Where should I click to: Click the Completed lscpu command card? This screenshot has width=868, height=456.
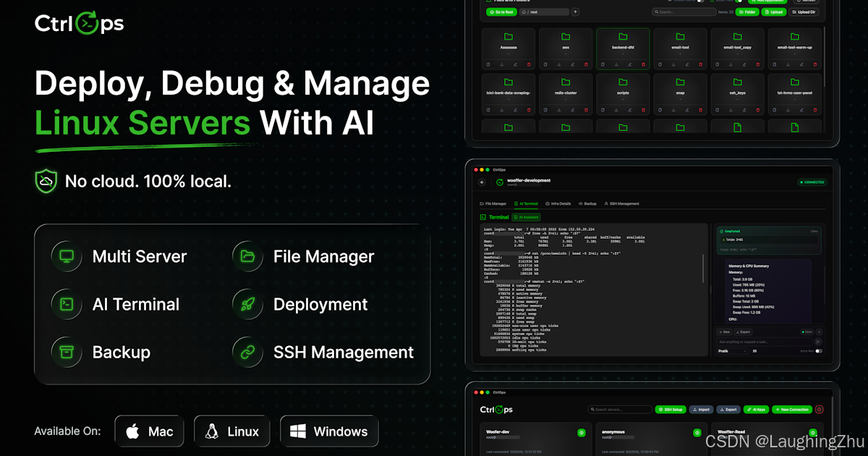tap(769, 240)
